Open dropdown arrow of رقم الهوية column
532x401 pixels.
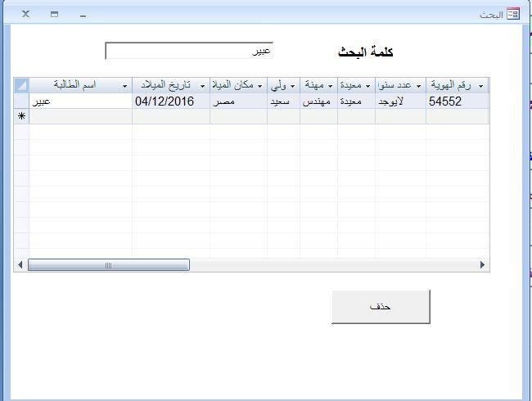[x=480, y=86]
